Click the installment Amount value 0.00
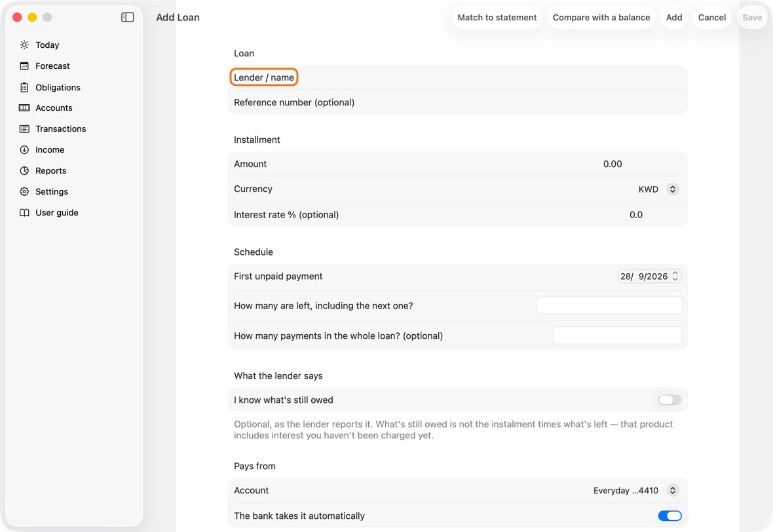 613,164
